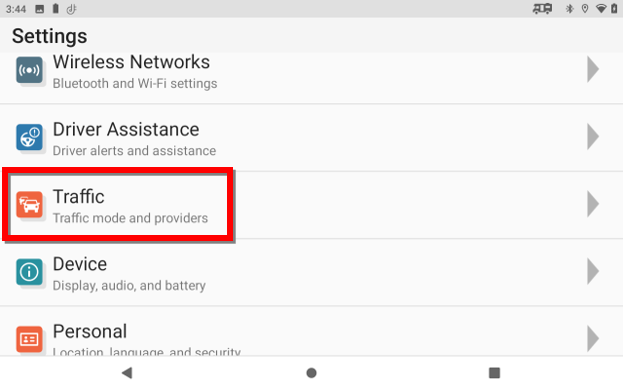
Task: Tap the orange Personal card icon
Action: tap(29, 339)
